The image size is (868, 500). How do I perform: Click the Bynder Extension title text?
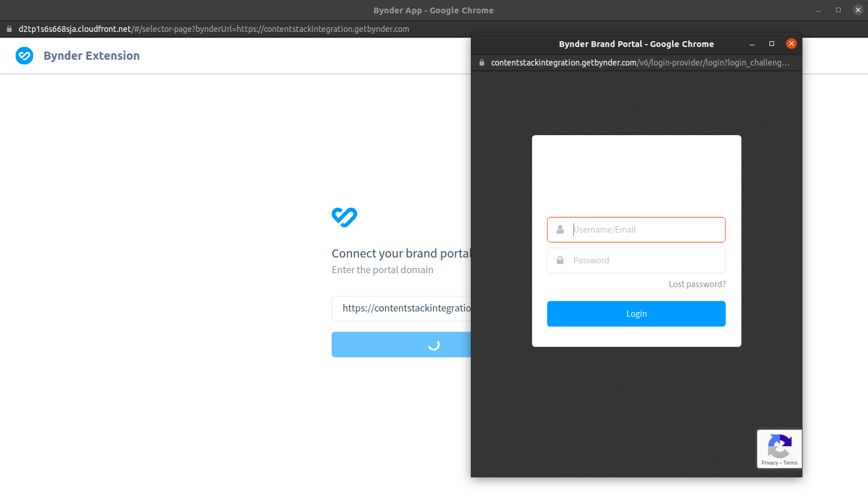point(92,56)
